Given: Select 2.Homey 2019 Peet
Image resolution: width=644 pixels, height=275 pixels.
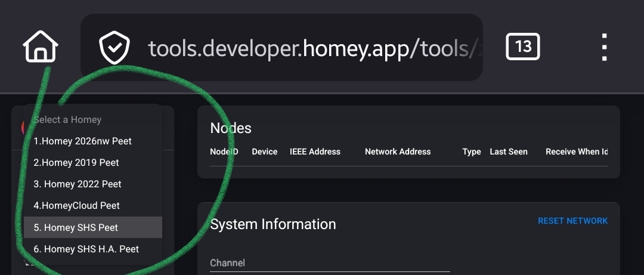Looking at the screenshot, I should pyautogui.click(x=93, y=162).
